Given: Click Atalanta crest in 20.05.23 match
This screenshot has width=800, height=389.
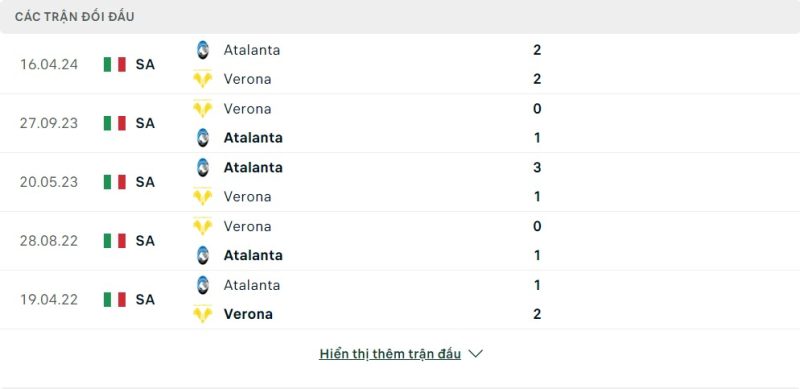Looking at the screenshot, I should [203, 167].
